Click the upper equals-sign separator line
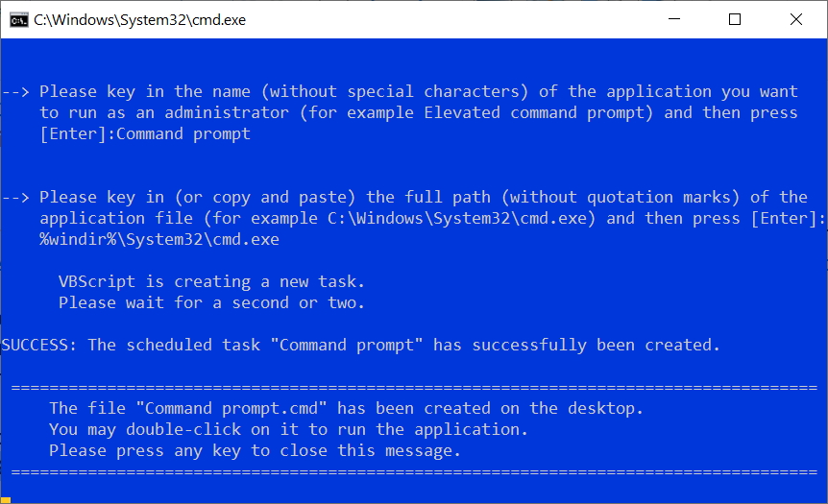 coord(414,388)
